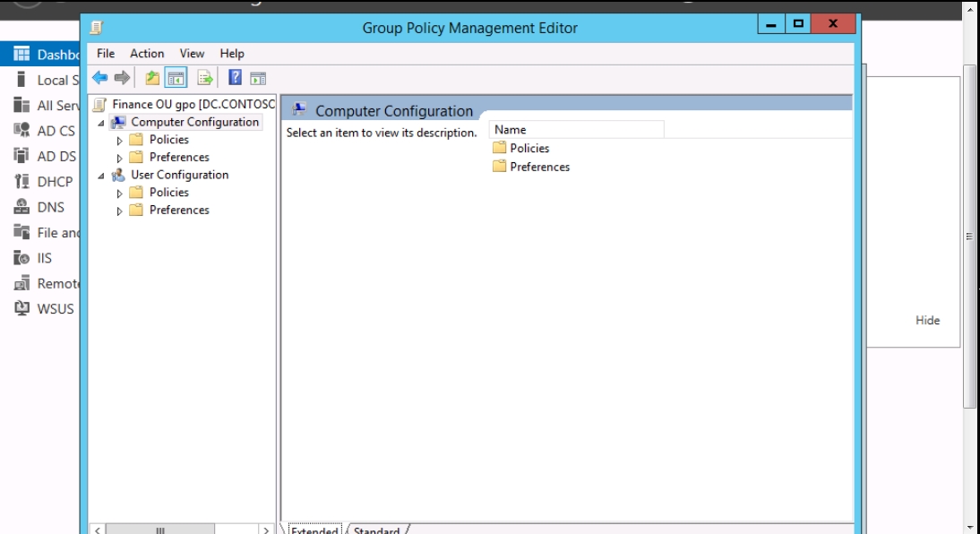Select Policies folder in right list pane

[x=521, y=148]
